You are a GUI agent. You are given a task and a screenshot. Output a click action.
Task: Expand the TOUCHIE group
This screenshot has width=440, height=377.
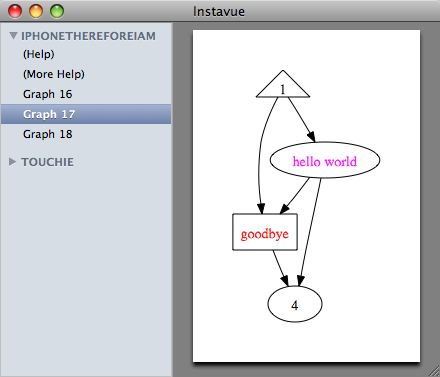(x=13, y=162)
